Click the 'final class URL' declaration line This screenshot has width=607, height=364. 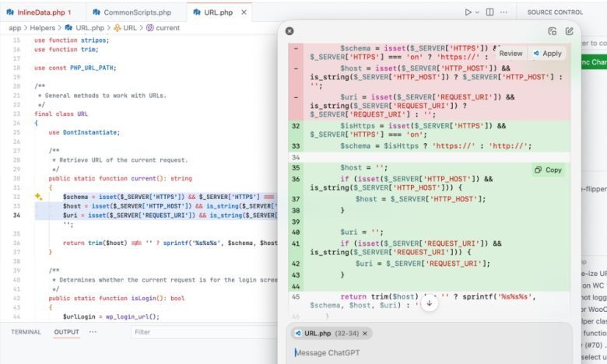(x=61, y=114)
